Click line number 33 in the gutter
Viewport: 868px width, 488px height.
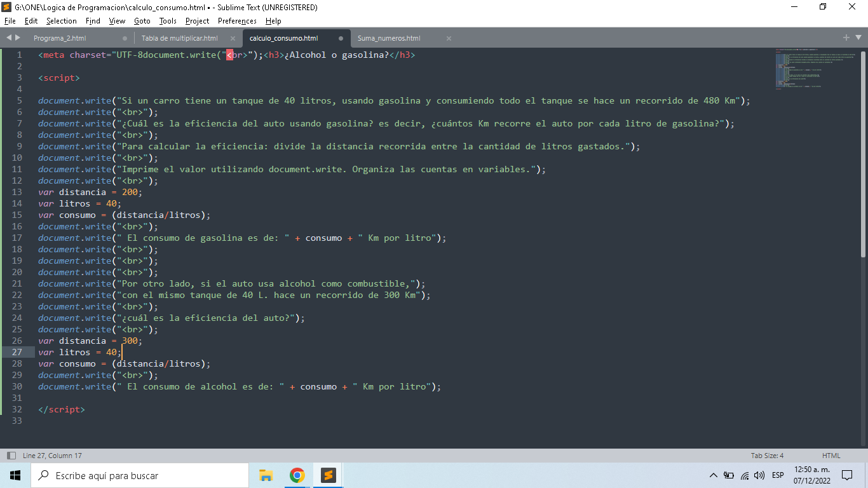(x=17, y=421)
